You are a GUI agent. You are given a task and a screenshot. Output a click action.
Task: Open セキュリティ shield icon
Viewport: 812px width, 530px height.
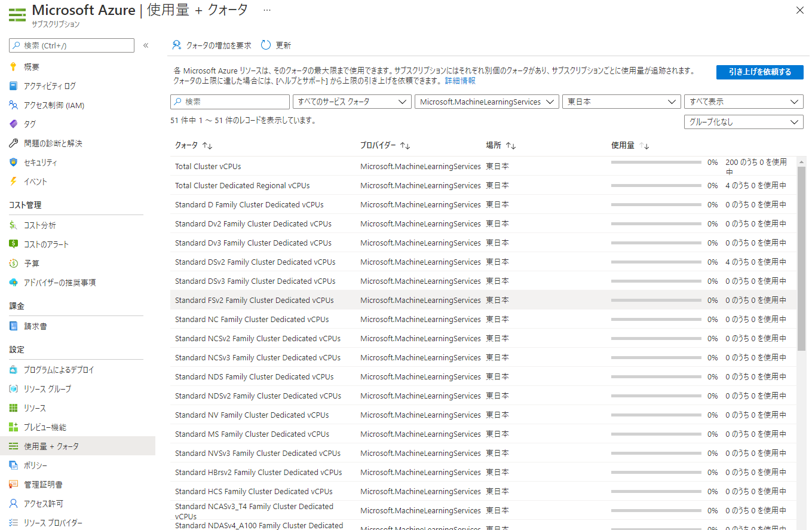(x=13, y=163)
